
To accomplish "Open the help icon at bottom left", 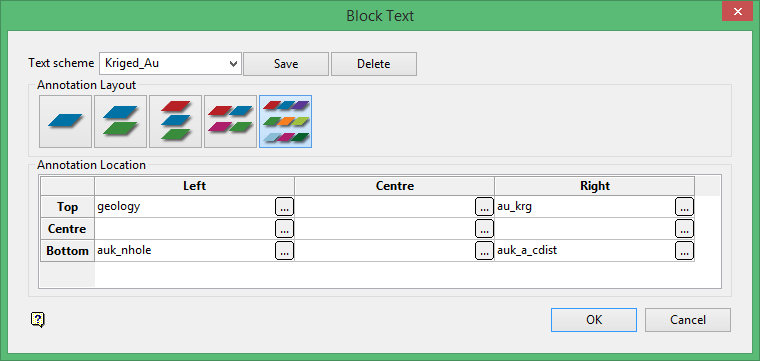I will tap(38, 319).
